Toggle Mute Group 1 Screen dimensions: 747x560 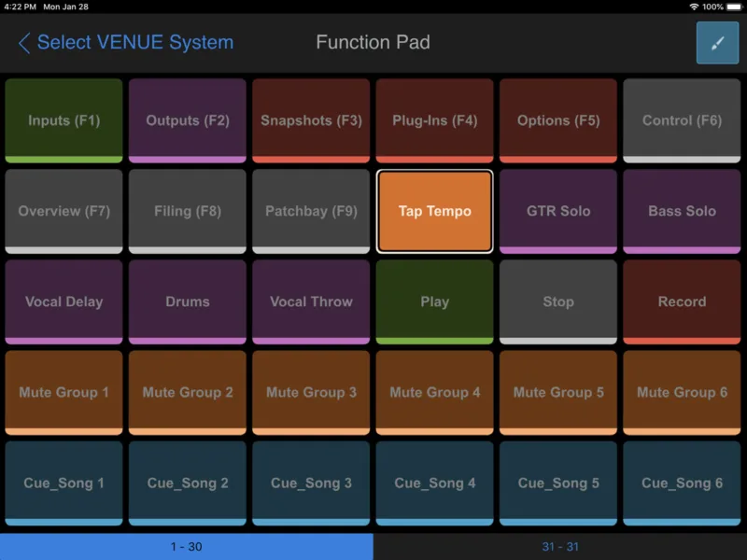tap(63, 392)
